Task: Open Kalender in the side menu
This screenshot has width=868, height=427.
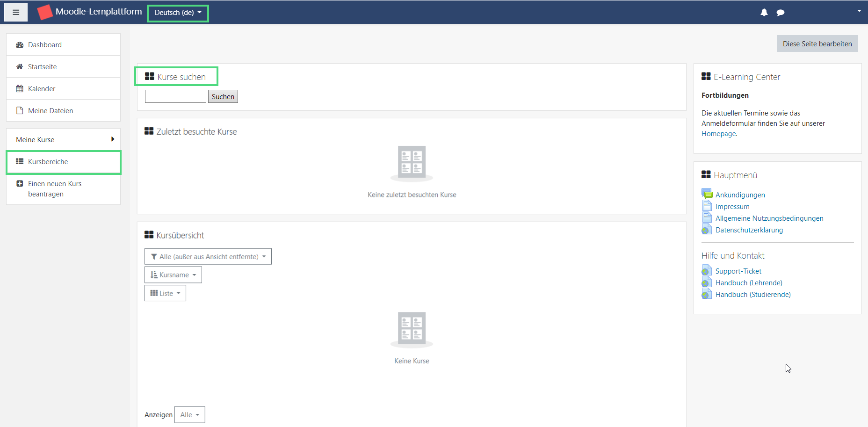Action: [x=63, y=89]
